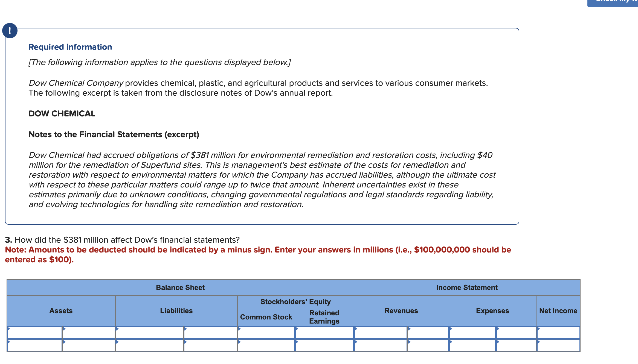Select first-row Expenses amount input cell
Screen dimensions: 638x364
coord(516,333)
